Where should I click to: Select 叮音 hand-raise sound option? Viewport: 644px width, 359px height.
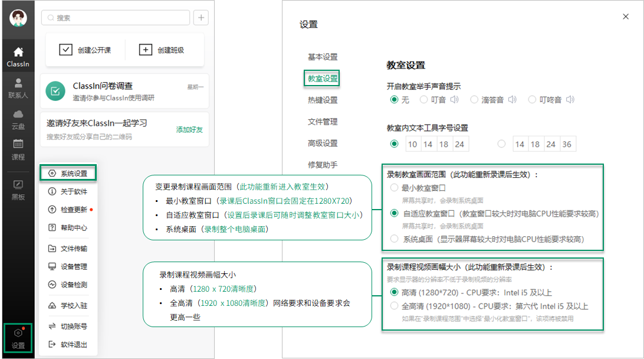[x=424, y=100]
